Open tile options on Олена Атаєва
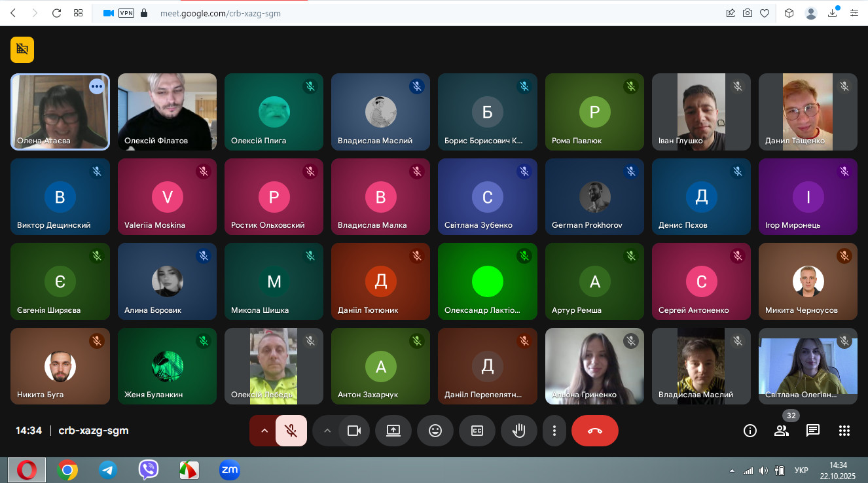Viewport: 868px width, 483px height. (97, 86)
